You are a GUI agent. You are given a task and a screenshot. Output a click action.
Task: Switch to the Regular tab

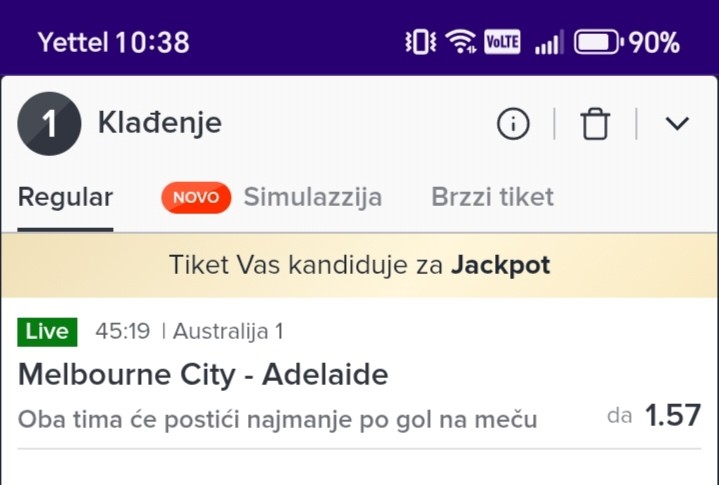coord(65,197)
